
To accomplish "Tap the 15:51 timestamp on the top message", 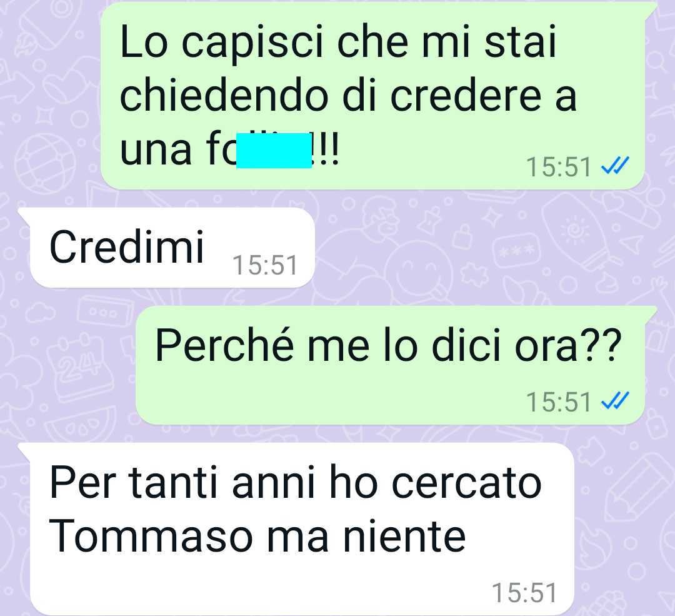I will 558,167.
